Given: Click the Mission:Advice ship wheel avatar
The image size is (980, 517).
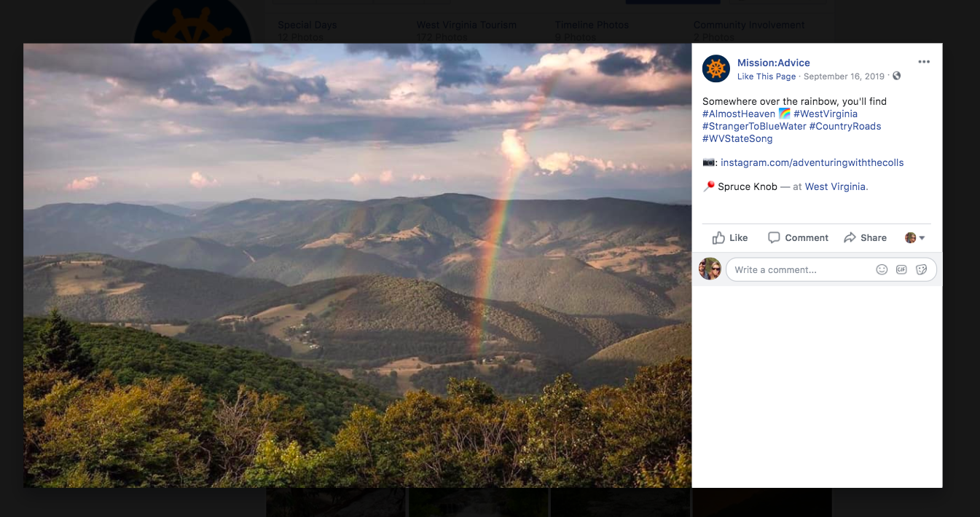Looking at the screenshot, I should coord(716,69).
